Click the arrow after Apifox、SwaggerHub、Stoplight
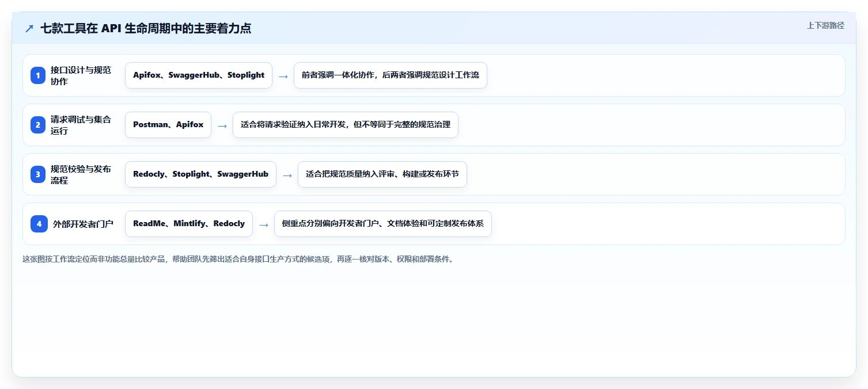The width and height of the screenshot is (868, 389). [283, 76]
